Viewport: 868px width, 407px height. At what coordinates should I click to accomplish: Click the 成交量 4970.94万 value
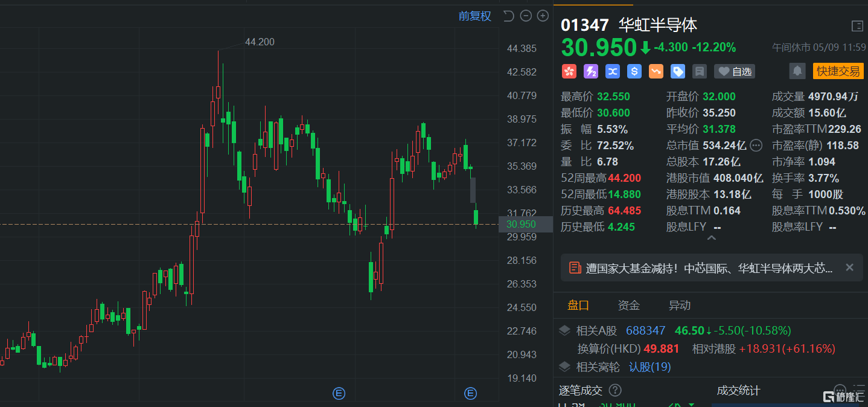(833, 97)
